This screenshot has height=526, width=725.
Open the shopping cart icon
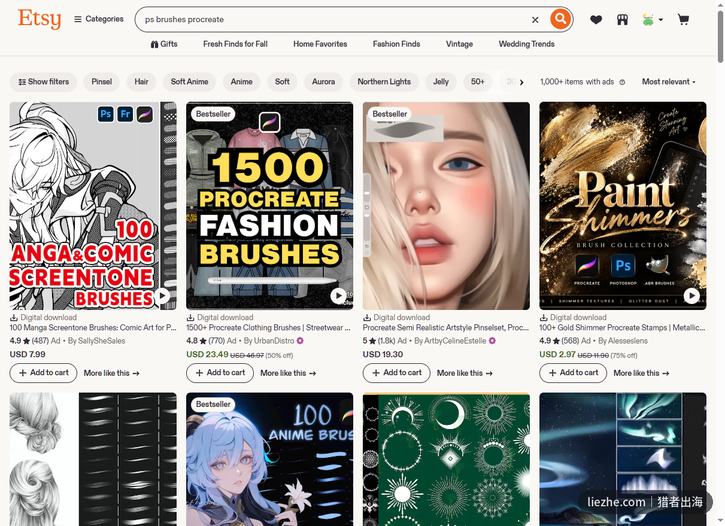tap(683, 19)
